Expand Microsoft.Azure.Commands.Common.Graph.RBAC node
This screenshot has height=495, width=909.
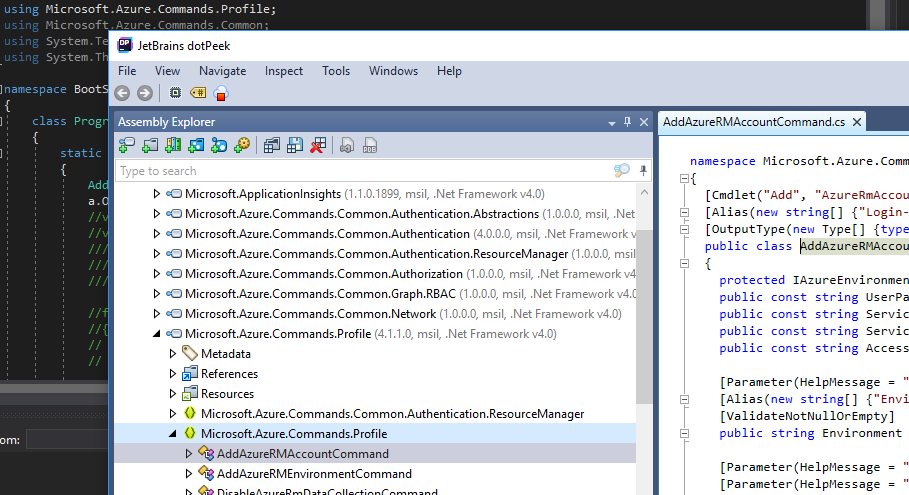tap(157, 293)
